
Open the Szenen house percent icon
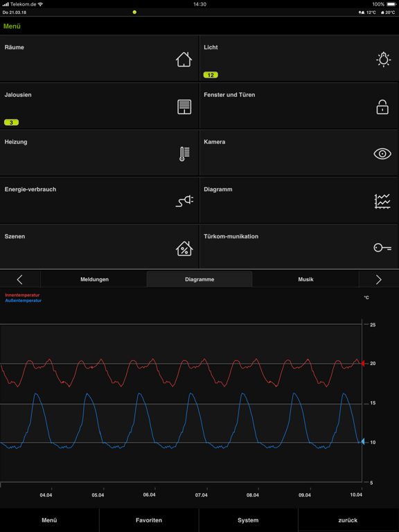tap(184, 249)
